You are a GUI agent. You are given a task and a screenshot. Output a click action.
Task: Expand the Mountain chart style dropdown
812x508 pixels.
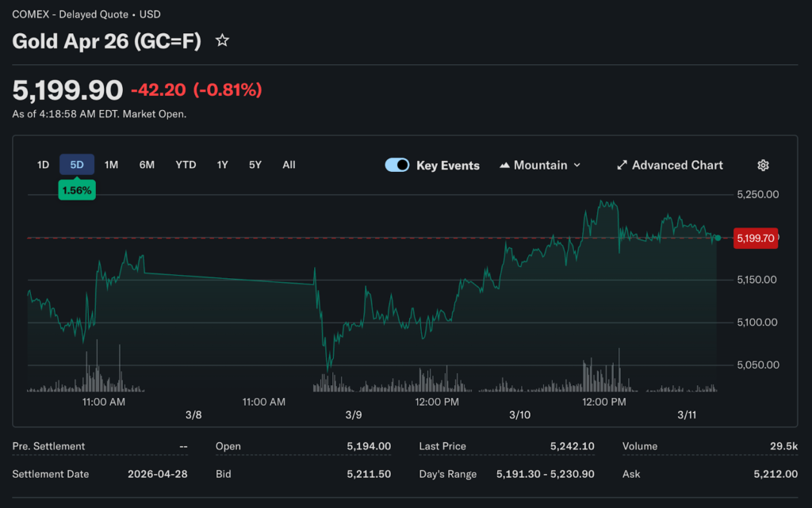(x=576, y=165)
